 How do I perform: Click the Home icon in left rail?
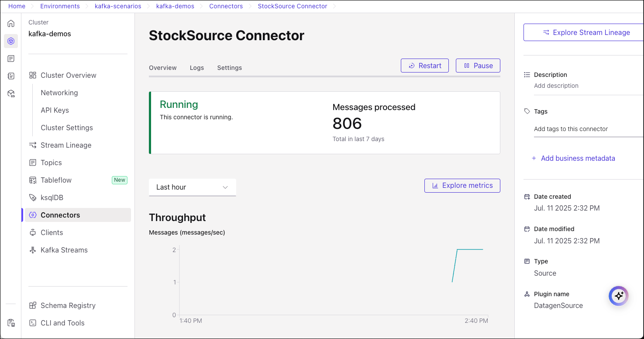point(11,24)
